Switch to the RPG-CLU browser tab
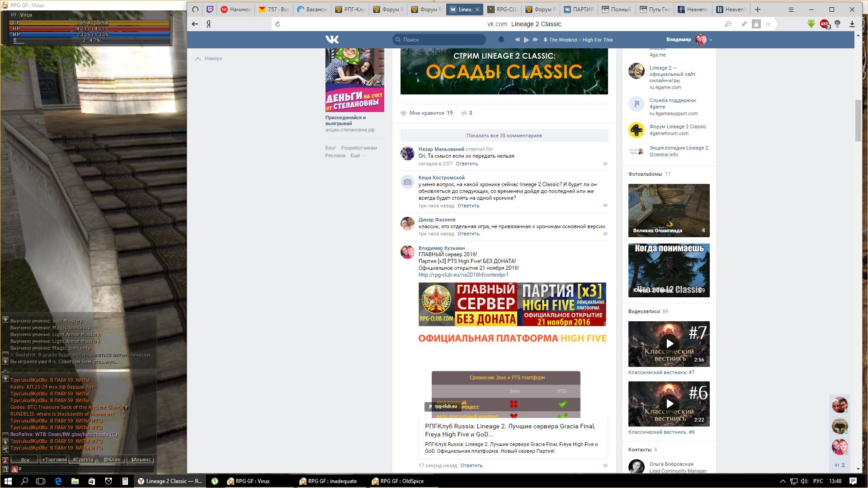Viewport: 868px width, 488px height. tap(503, 9)
